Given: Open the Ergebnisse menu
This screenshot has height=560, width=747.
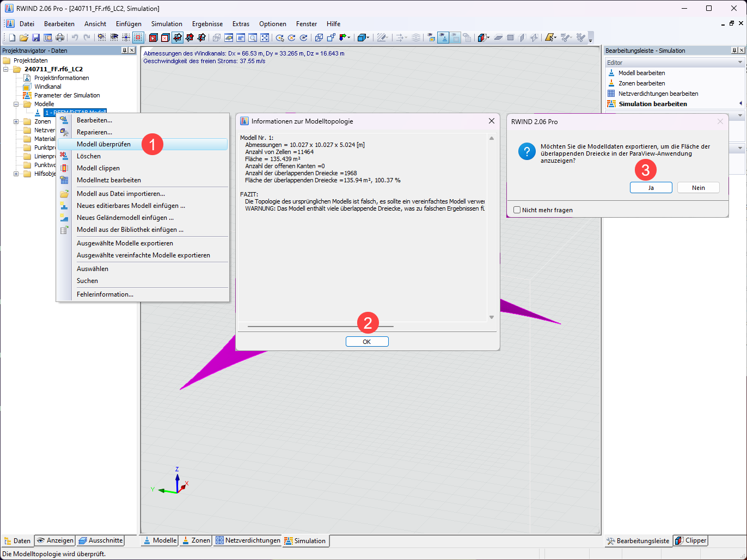Looking at the screenshot, I should tap(207, 23).
